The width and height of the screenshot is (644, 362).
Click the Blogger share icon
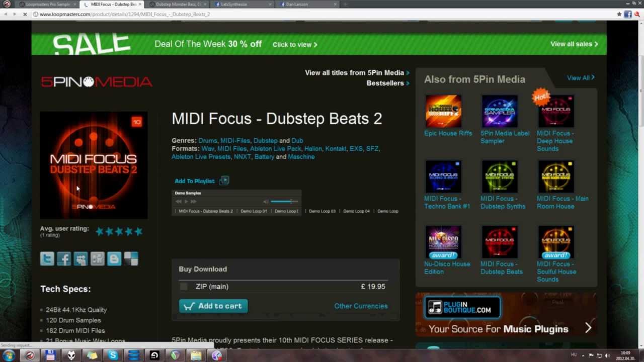coord(114,258)
